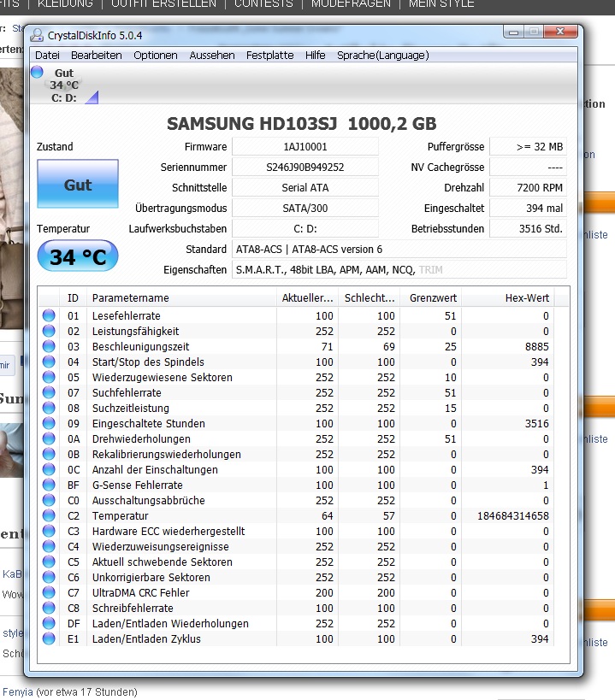
Task: Click the Schlecht... column header
Action: 370,297
